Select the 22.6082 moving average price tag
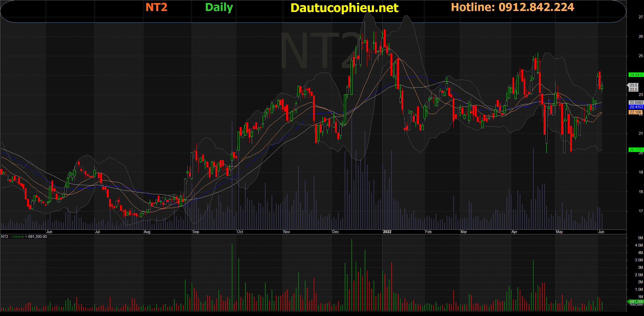This screenshot has height=316, width=644. (x=636, y=103)
